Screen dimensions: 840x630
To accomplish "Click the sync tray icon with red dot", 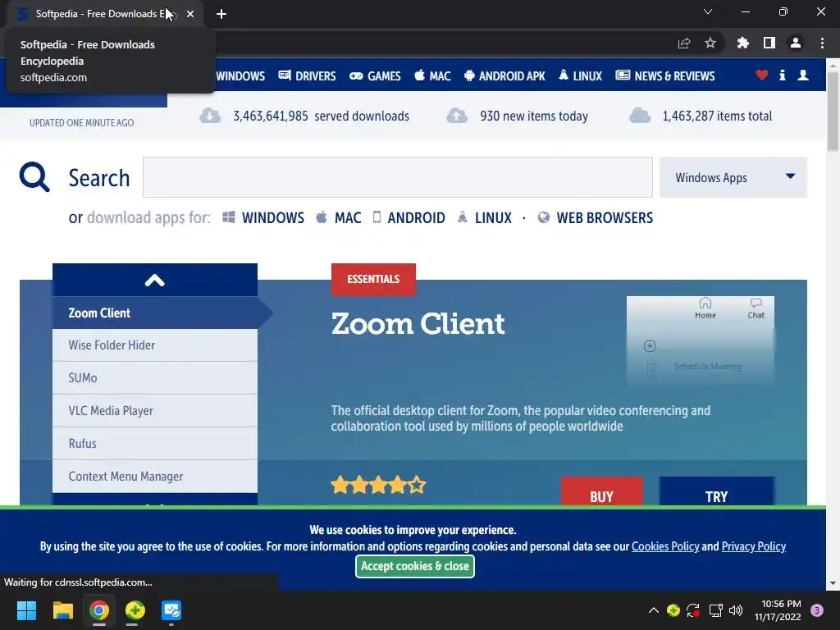I will [693, 610].
